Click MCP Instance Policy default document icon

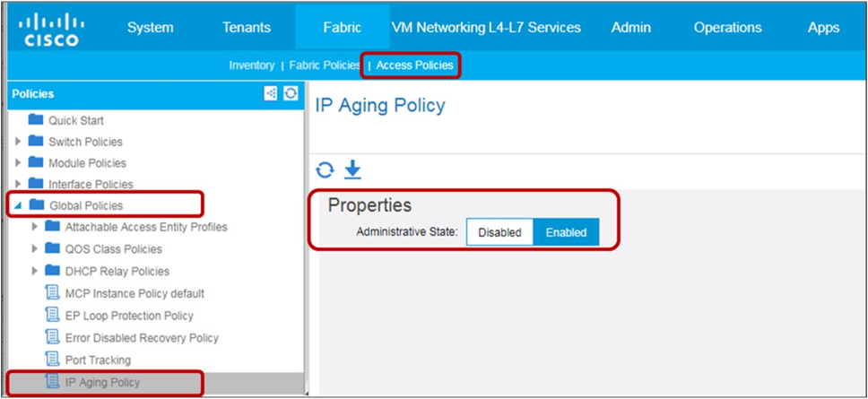click(52, 292)
